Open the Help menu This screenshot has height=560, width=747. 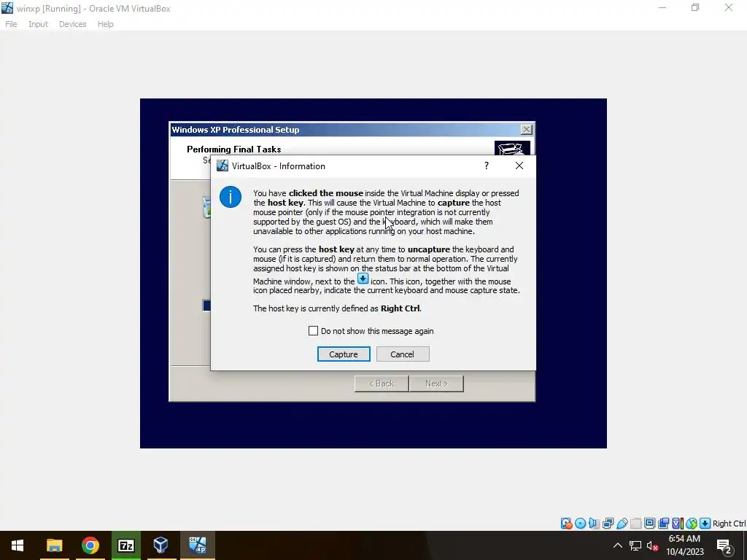pyautogui.click(x=105, y=24)
